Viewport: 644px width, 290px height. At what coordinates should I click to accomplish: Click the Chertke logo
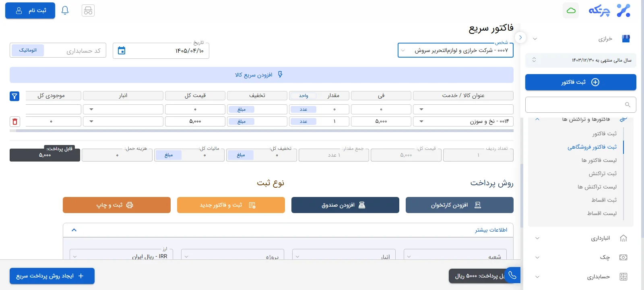pos(609,10)
